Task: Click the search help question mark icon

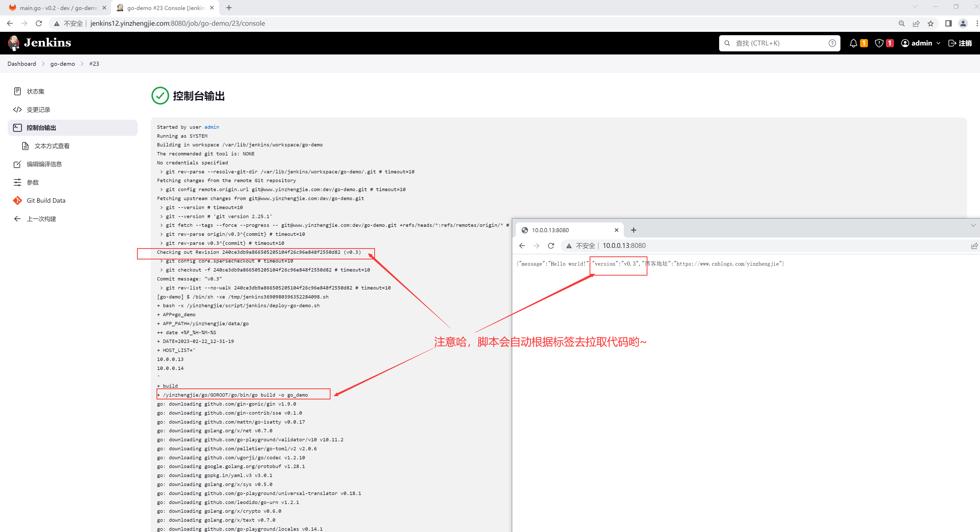Action: tap(832, 43)
